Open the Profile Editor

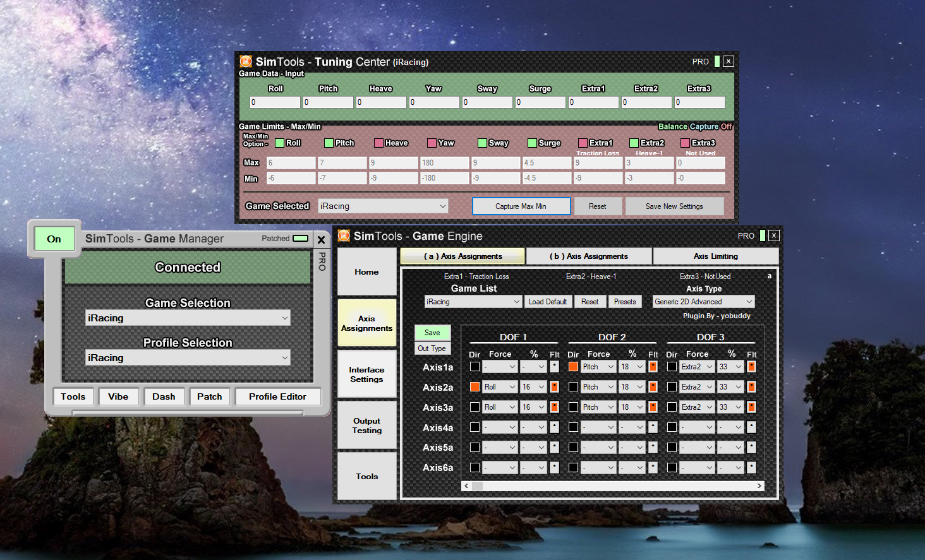pos(277,396)
